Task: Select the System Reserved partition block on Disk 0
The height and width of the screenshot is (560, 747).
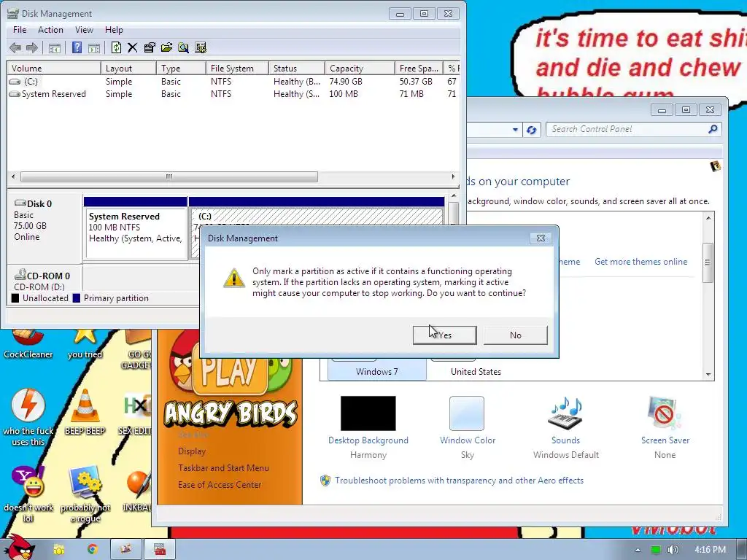Action: click(135, 227)
